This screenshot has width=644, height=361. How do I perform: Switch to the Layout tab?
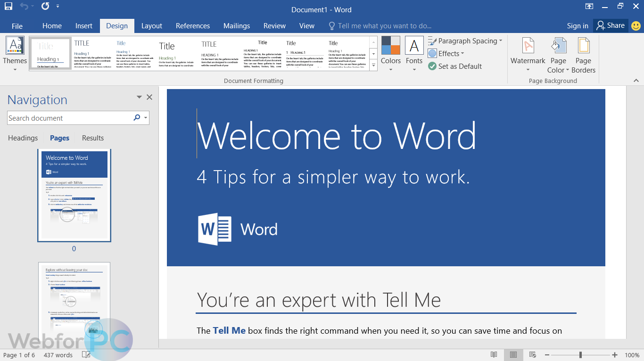[x=152, y=26]
